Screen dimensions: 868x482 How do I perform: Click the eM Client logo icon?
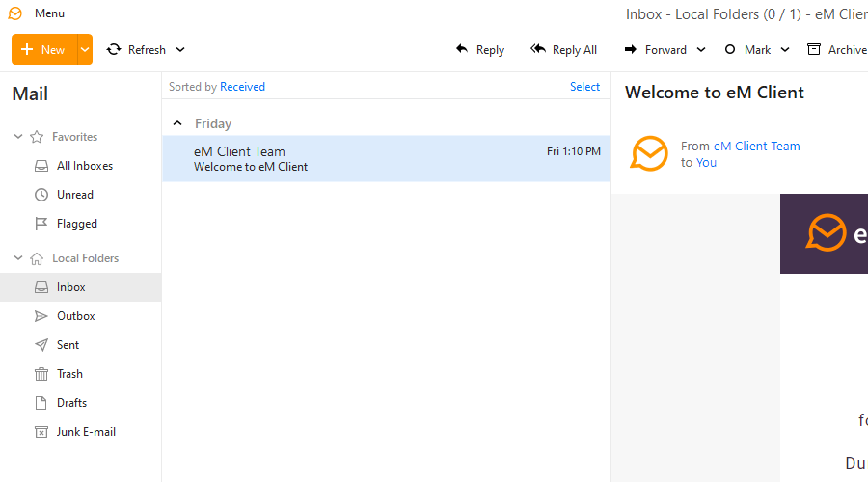coord(15,13)
